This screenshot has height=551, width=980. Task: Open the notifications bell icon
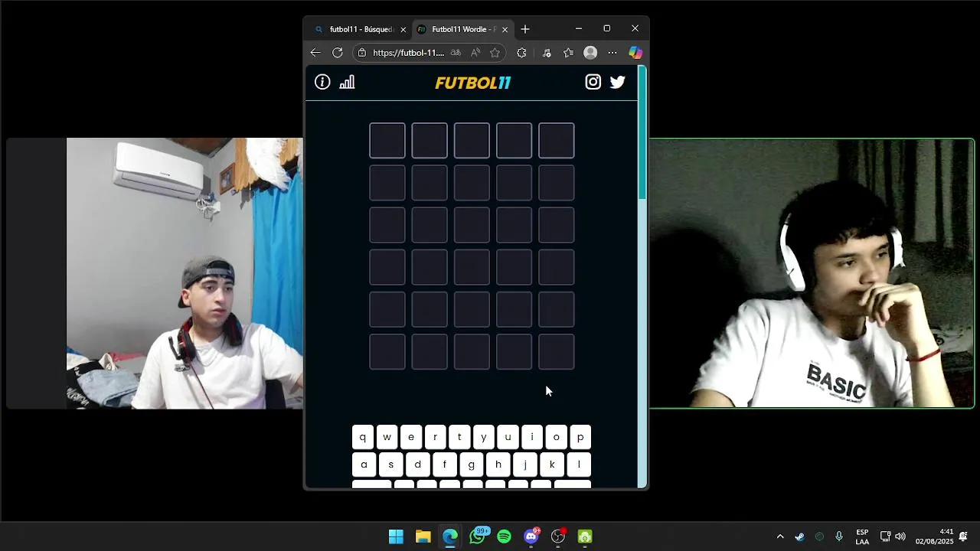(963, 536)
